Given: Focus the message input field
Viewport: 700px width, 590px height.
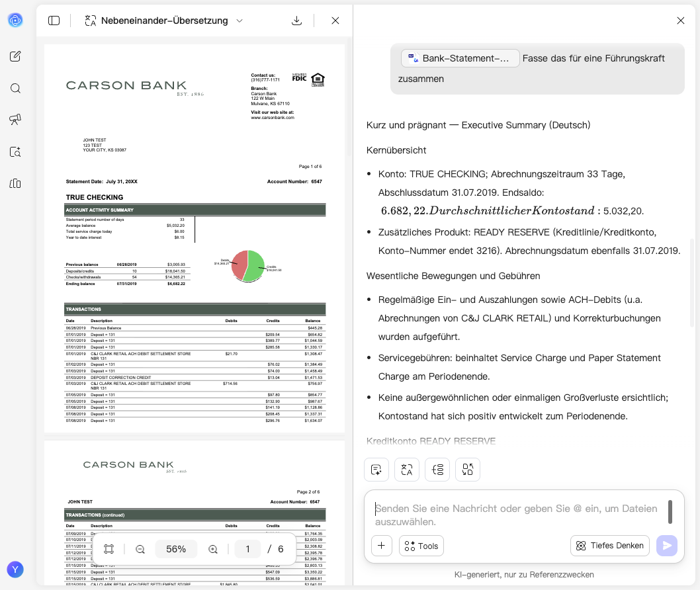Looking at the screenshot, I should click(x=518, y=515).
